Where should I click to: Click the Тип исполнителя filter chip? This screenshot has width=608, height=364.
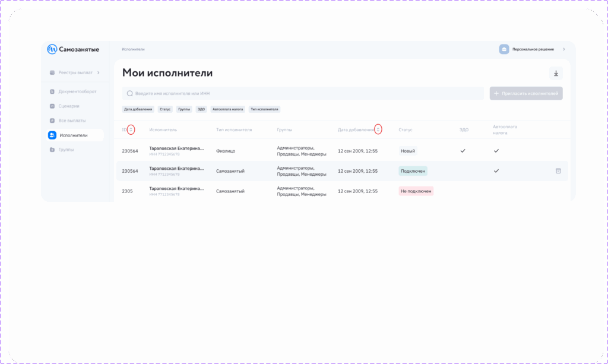264,109
